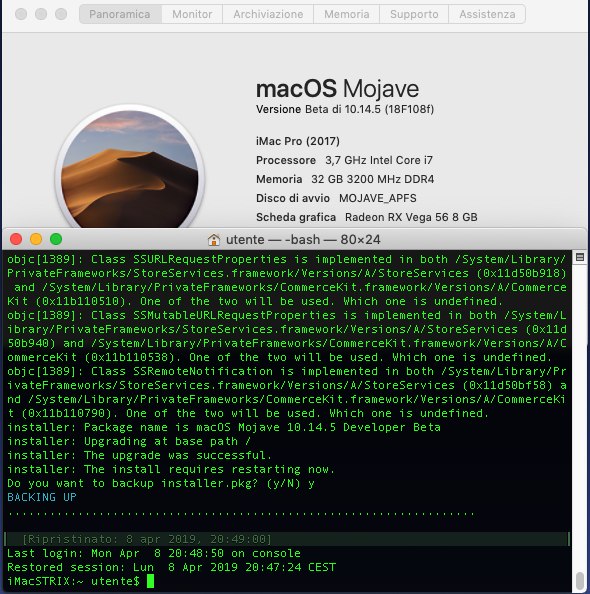Open the Monitor tab
This screenshot has height=594, width=590.
coord(192,14)
